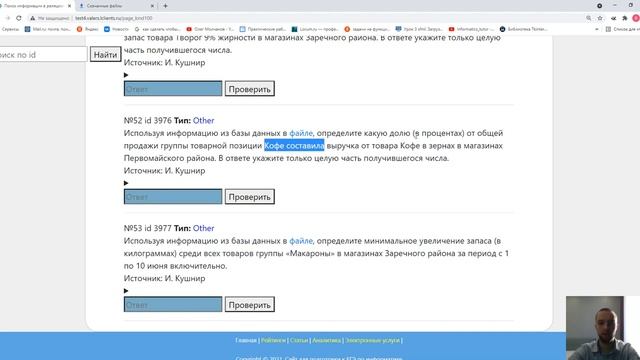Switch to the first search-information tab
Image resolution: width=640 pixels, height=360 pixels.
36,6
